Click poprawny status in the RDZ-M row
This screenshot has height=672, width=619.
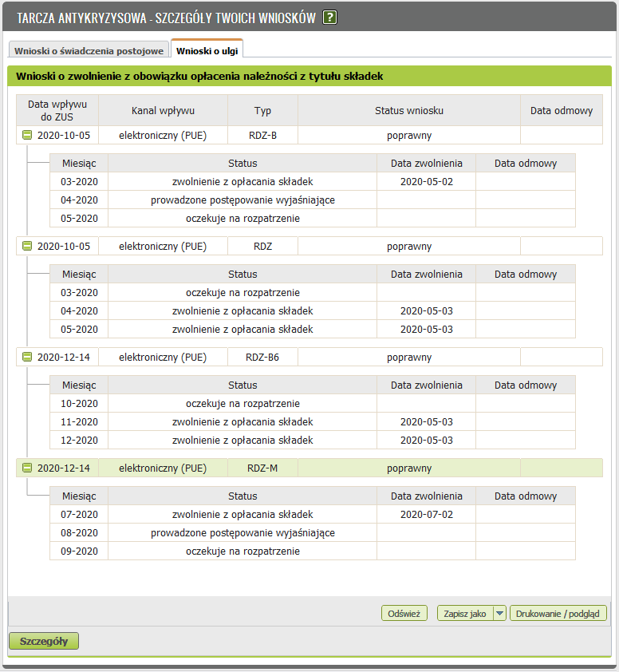click(x=409, y=468)
